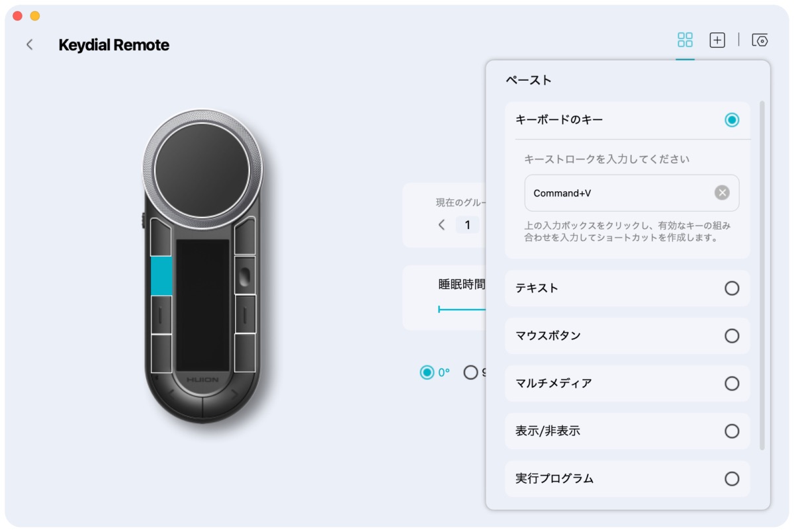794x532 pixels.
Task: Click the previous group chevron
Action: 442,225
